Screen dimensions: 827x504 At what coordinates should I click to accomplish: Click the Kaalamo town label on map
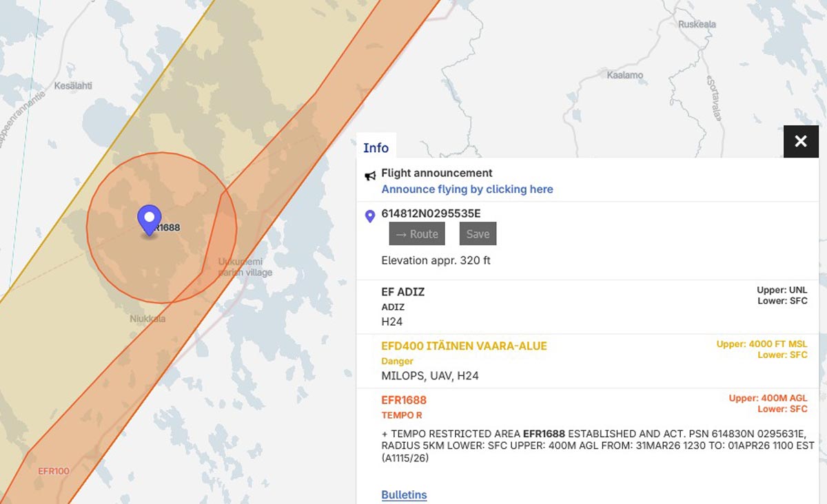pyautogui.click(x=624, y=75)
